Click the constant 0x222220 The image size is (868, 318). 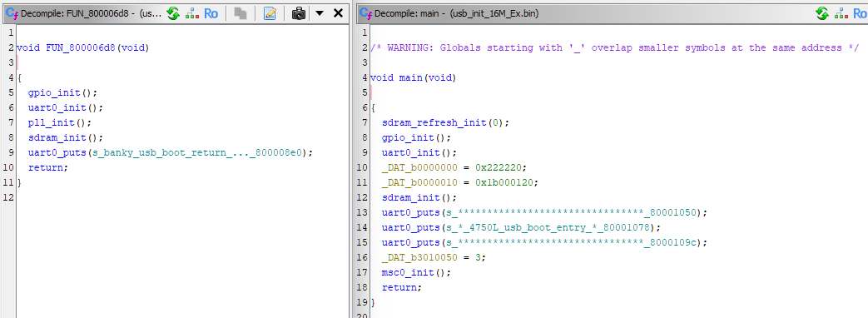[498, 167]
